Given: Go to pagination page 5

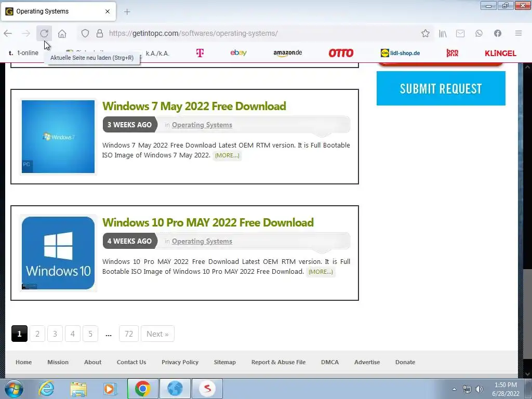Looking at the screenshot, I should pyautogui.click(x=90, y=334).
